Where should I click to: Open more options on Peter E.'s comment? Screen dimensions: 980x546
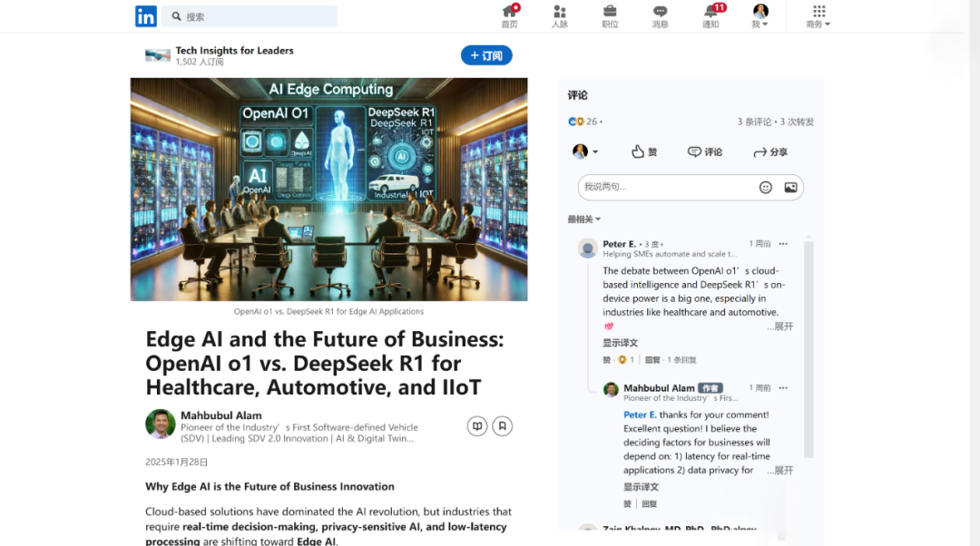783,244
